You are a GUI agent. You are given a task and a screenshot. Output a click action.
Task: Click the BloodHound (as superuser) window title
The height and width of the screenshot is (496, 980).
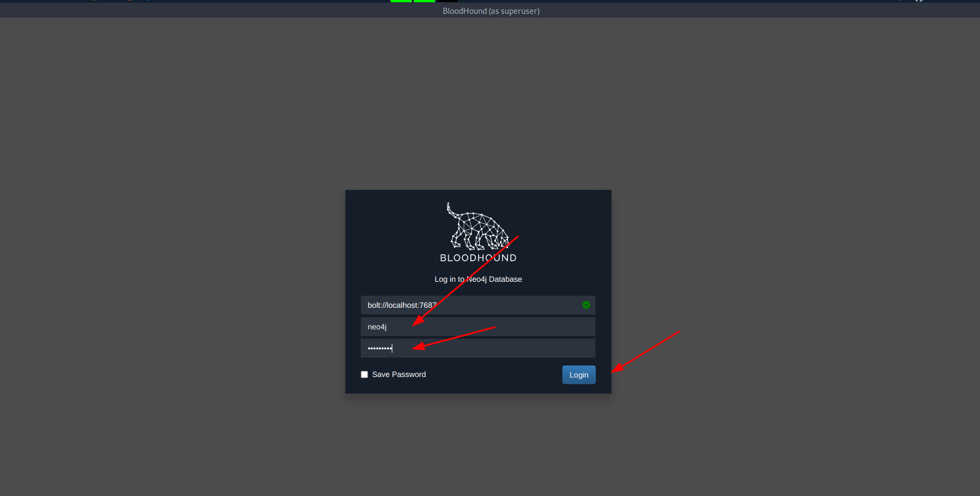[491, 11]
